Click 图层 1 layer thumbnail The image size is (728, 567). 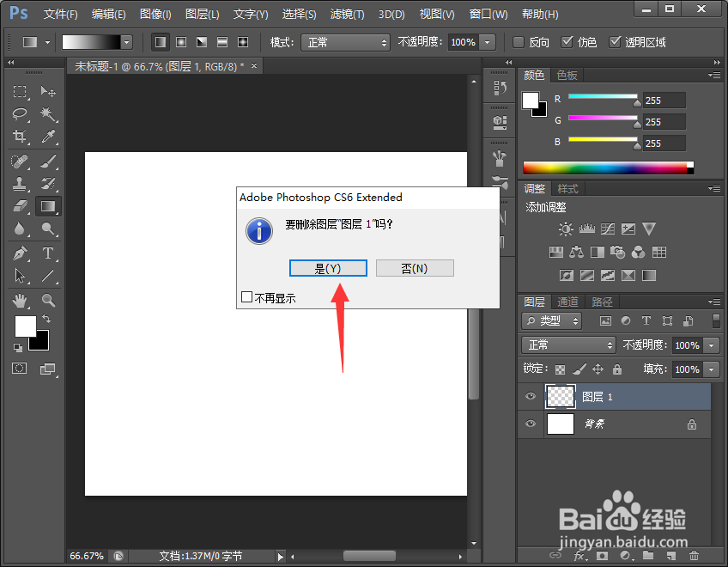pos(561,396)
